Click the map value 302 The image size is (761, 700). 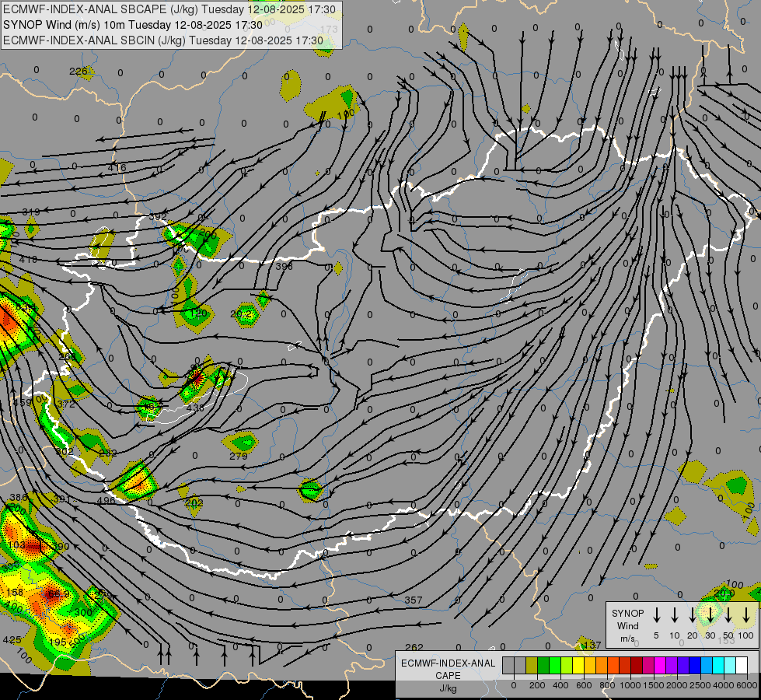point(64,451)
